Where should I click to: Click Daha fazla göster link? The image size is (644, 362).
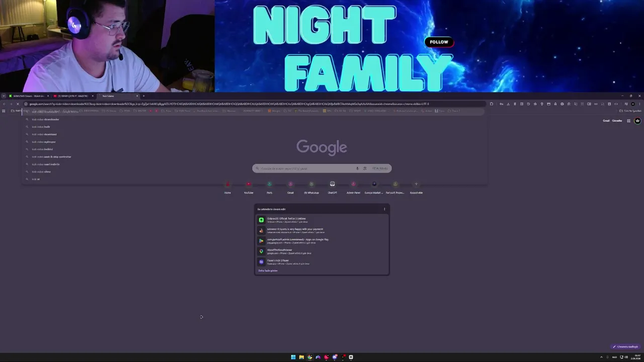click(x=268, y=271)
